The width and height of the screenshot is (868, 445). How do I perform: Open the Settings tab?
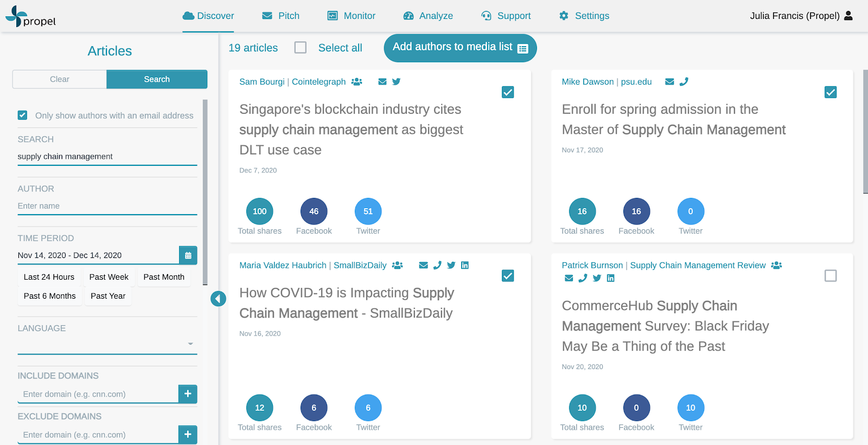pos(584,16)
